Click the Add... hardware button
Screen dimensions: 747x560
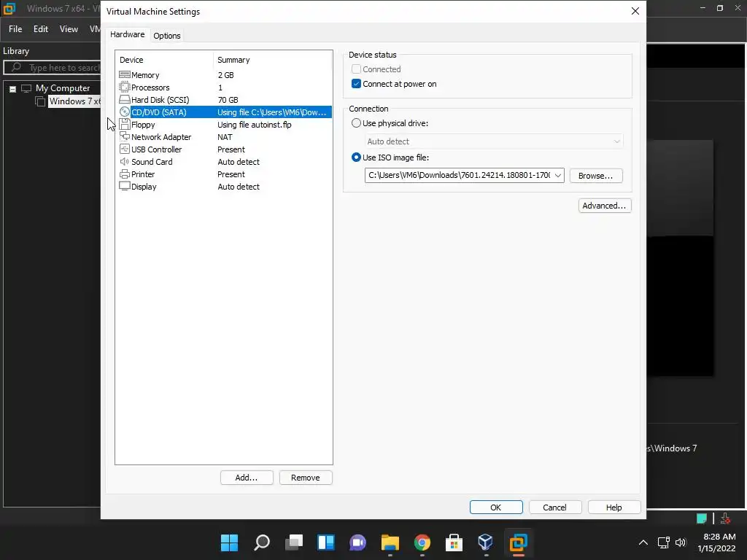pos(247,478)
